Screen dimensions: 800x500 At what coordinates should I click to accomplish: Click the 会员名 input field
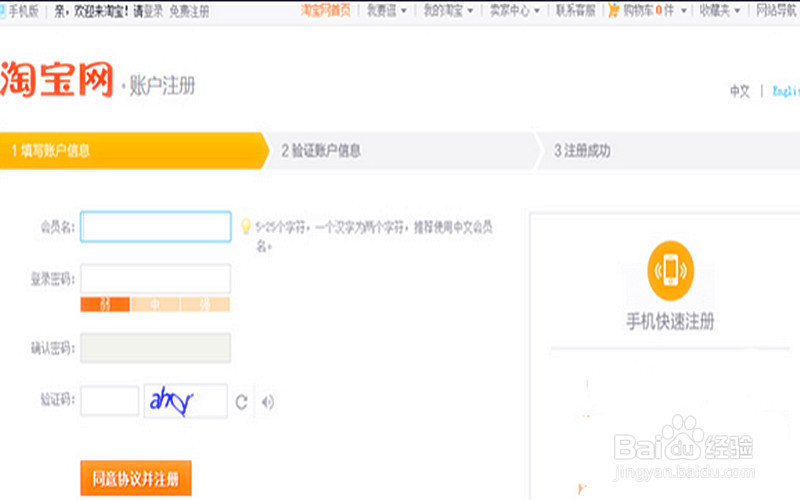point(156,226)
